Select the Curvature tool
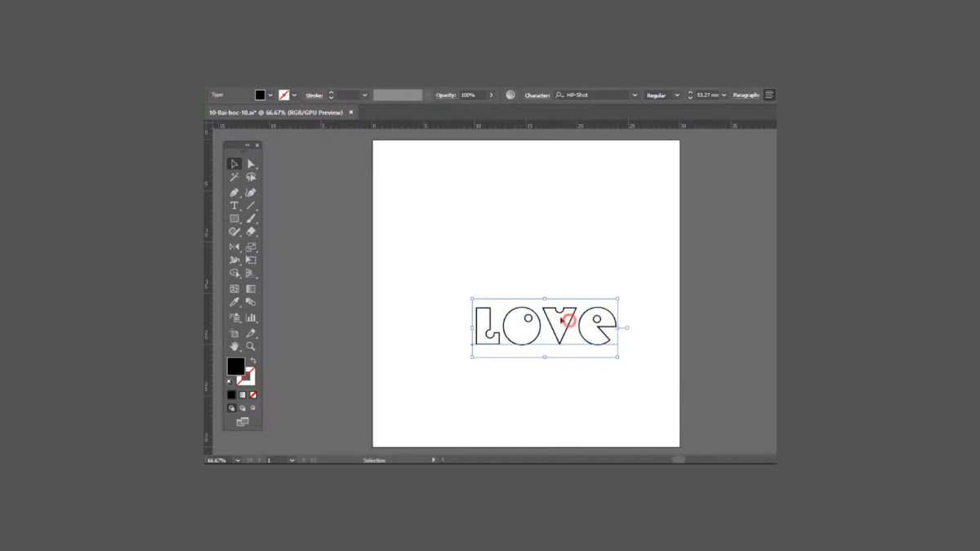Viewport: 980px width, 551px height. 251,193
